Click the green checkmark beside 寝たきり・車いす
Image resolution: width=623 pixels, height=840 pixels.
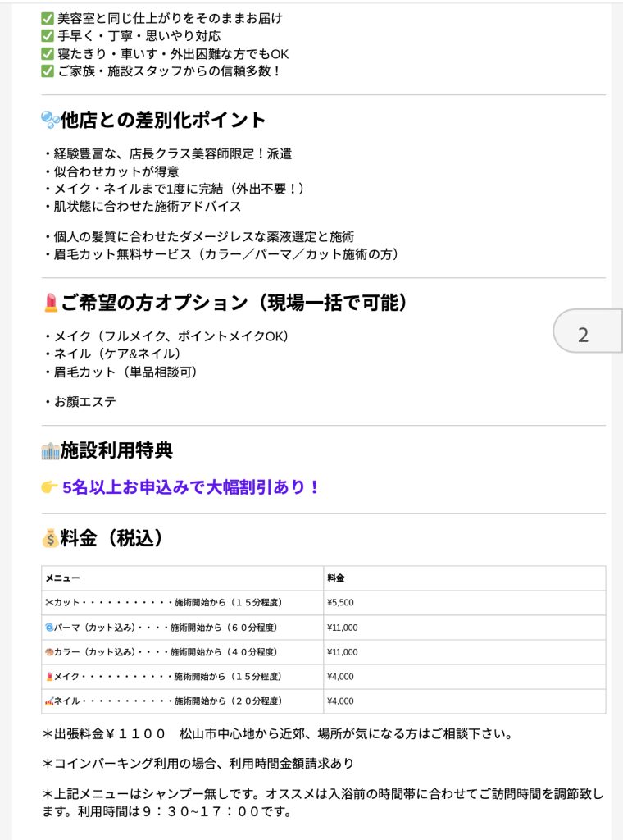pos(47,54)
